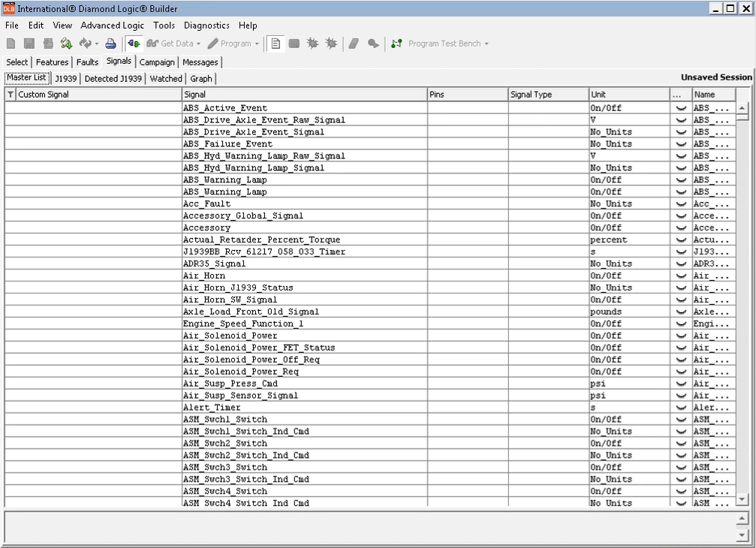Image resolution: width=756 pixels, height=548 pixels.
Task: Toggle watch eye for ABS_Active_Event row
Action: click(681, 108)
